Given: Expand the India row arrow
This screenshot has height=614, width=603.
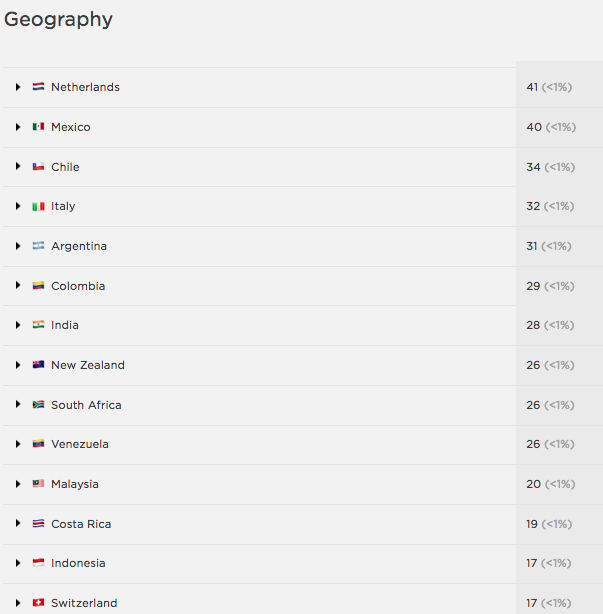Looking at the screenshot, I should 18,325.
